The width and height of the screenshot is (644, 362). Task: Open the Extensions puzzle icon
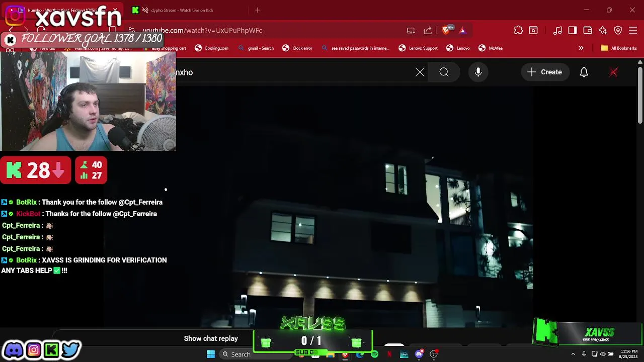tap(518, 30)
